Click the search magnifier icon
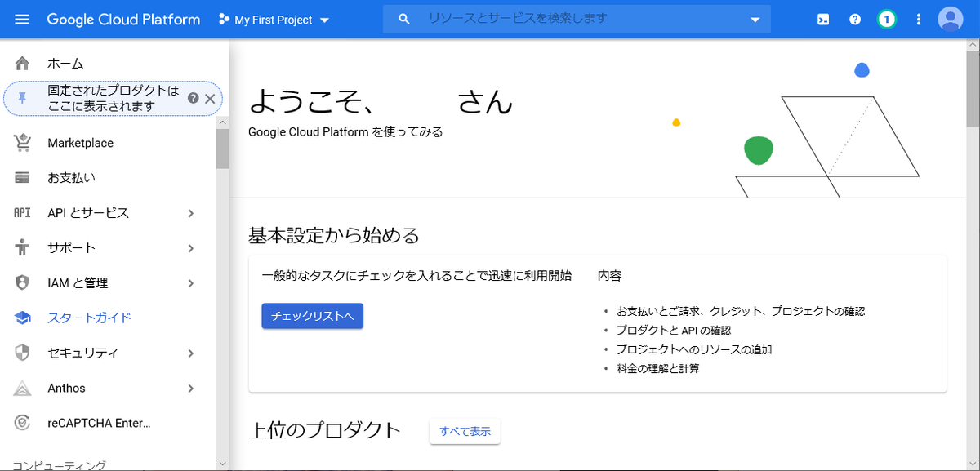The width and height of the screenshot is (980, 471). coord(403,19)
